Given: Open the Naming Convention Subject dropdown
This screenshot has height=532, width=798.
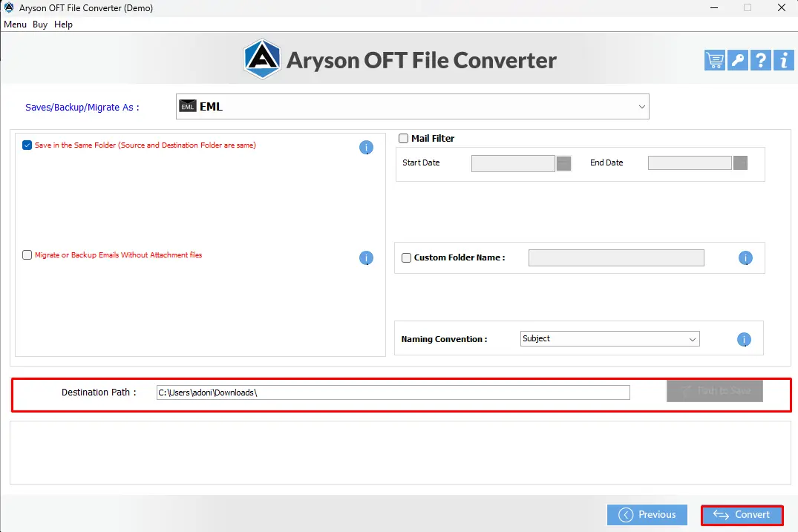Looking at the screenshot, I should coord(609,339).
